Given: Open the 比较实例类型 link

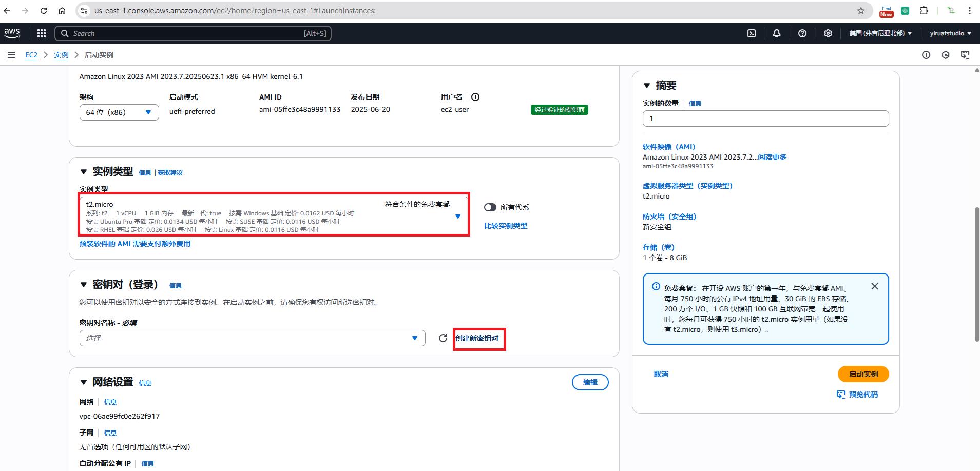Looking at the screenshot, I should 506,226.
